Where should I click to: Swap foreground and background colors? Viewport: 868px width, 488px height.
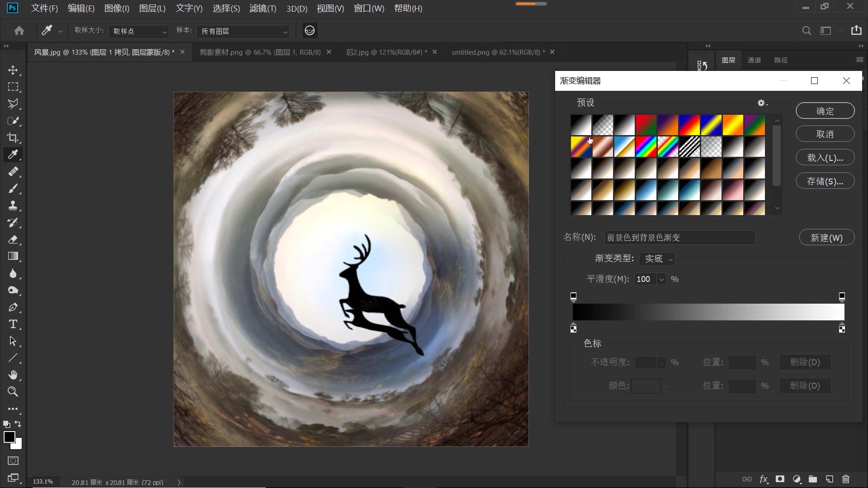point(18,424)
